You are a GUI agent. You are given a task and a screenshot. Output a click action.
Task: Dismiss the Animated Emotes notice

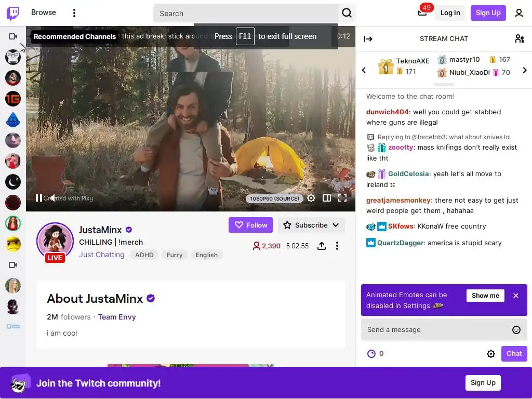coord(516,296)
